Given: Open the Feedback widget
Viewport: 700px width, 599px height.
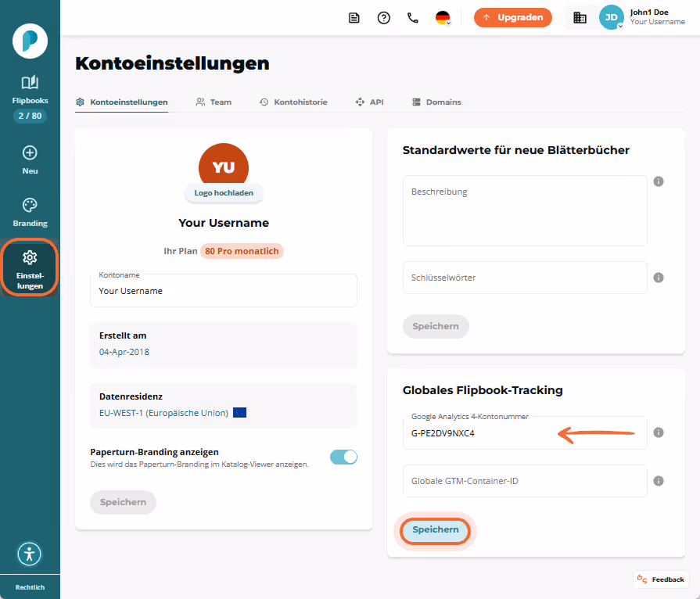Looking at the screenshot, I should coord(661,579).
